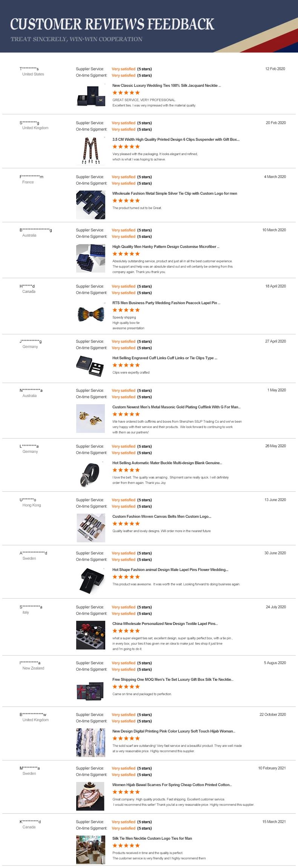Click Hot Selling Engraved Cuff Links title
Screen dimensions: 298x868
(x=164, y=358)
